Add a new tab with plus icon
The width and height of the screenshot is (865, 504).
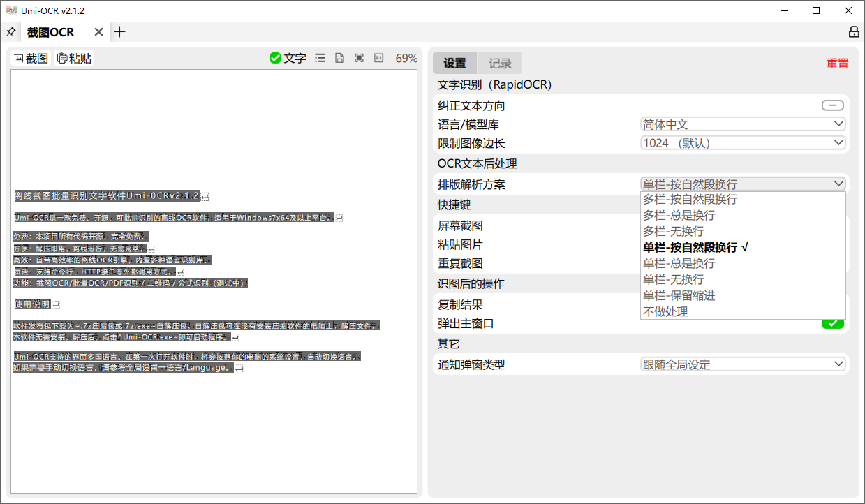(120, 32)
